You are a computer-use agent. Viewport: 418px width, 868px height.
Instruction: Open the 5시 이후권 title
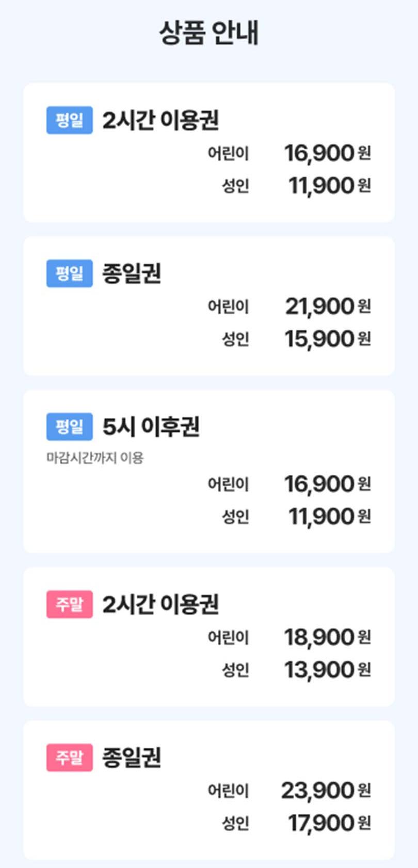click(151, 427)
